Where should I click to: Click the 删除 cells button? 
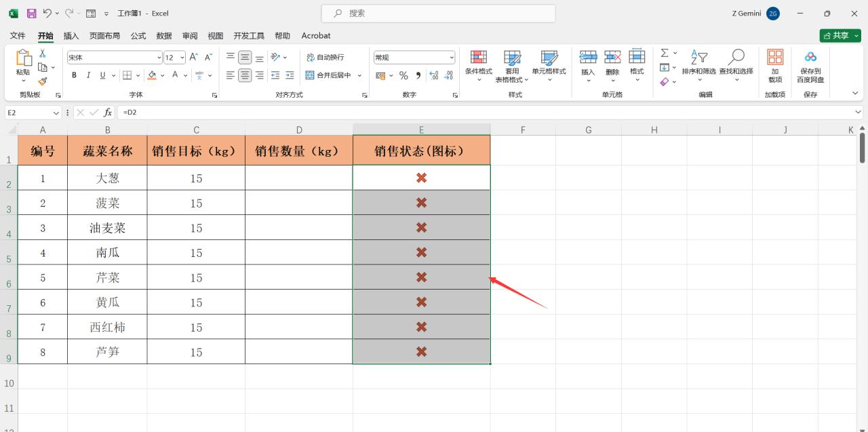tap(612, 66)
